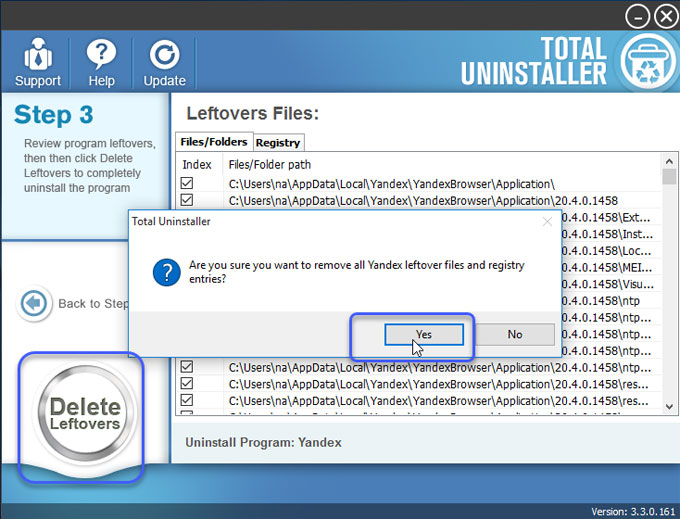Image resolution: width=680 pixels, height=519 pixels.
Task: Click the Update refresh icon
Action: (x=164, y=62)
